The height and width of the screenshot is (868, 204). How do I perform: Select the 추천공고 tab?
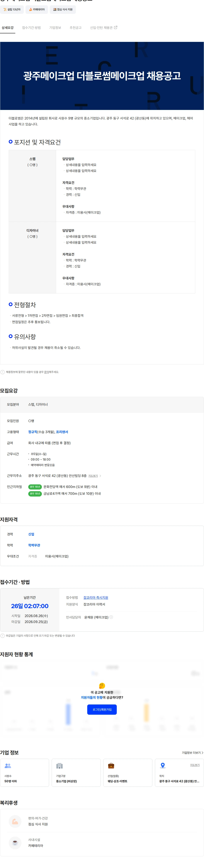coord(75,28)
